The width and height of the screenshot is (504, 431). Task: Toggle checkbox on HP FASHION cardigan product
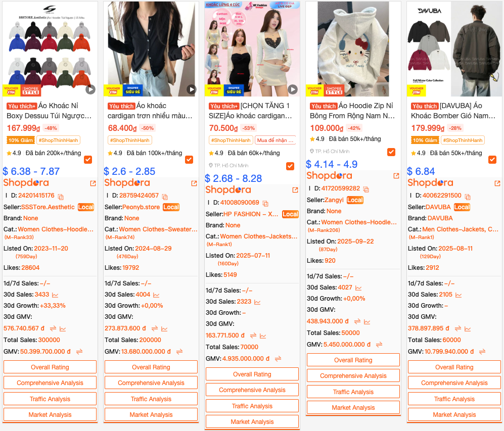[290, 166]
